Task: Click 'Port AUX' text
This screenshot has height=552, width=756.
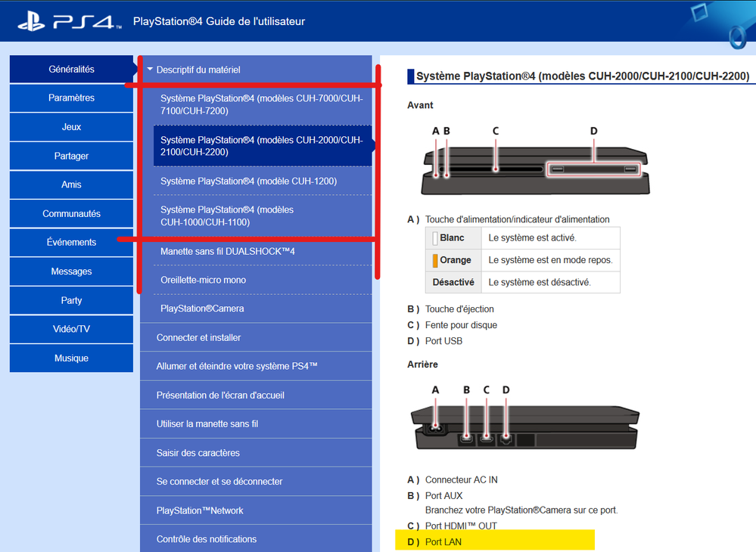Action: tap(443, 495)
